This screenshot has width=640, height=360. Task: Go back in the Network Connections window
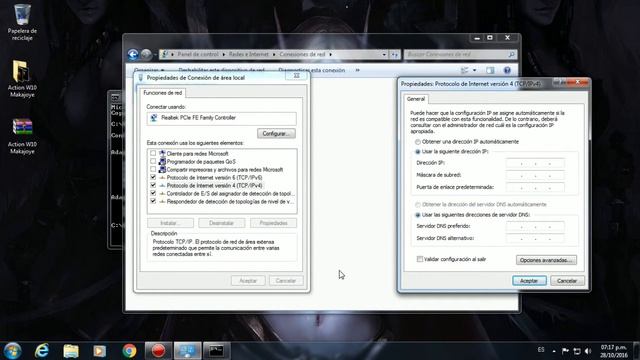coord(133,54)
